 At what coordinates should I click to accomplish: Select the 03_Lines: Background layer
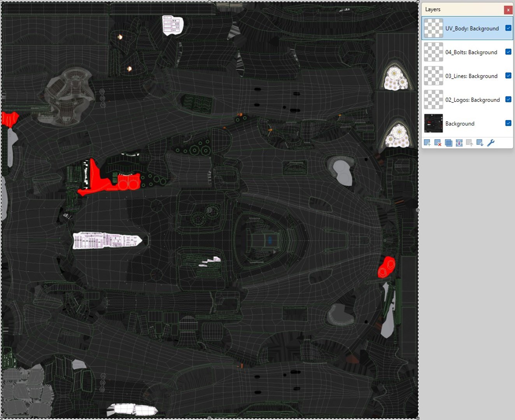pos(468,76)
